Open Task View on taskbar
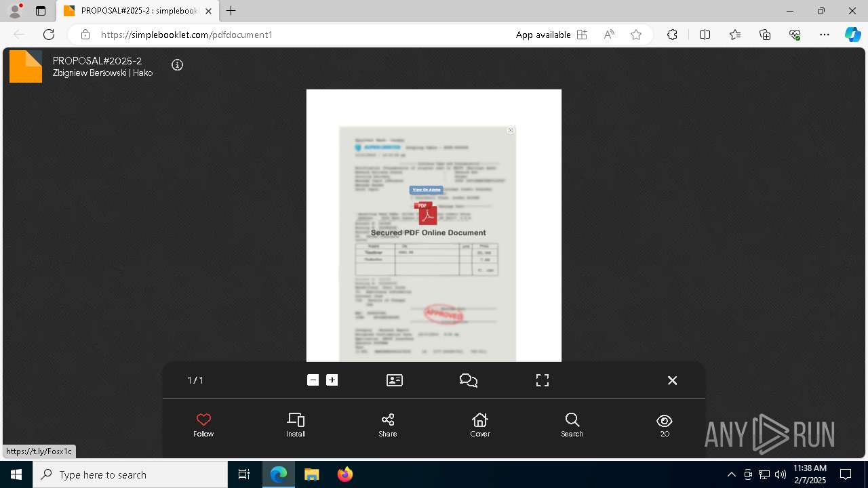 click(x=244, y=474)
